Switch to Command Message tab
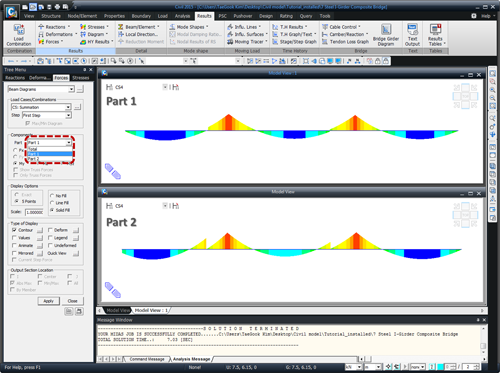The height and width of the screenshot is (373, 500). click(x=147, y=359)
